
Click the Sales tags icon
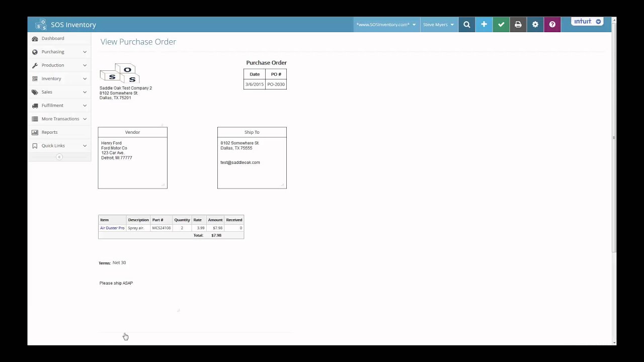click(x=35, y=92)
